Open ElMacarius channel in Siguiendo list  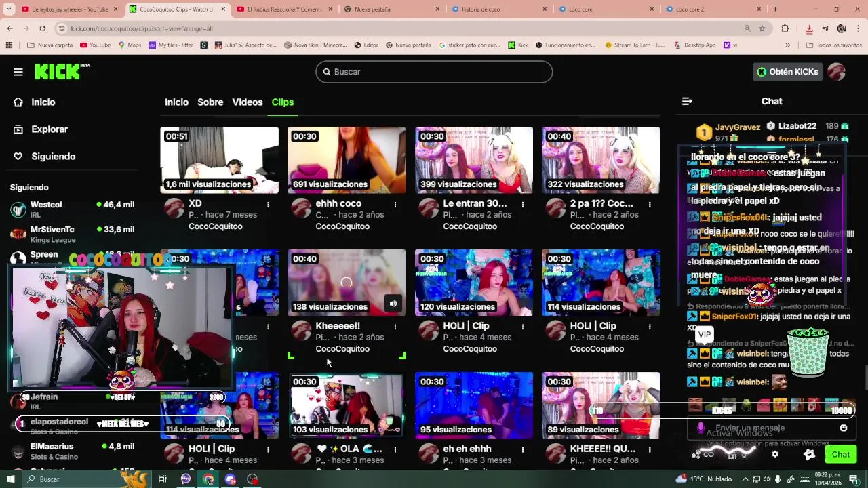click(x=72, y=451)
